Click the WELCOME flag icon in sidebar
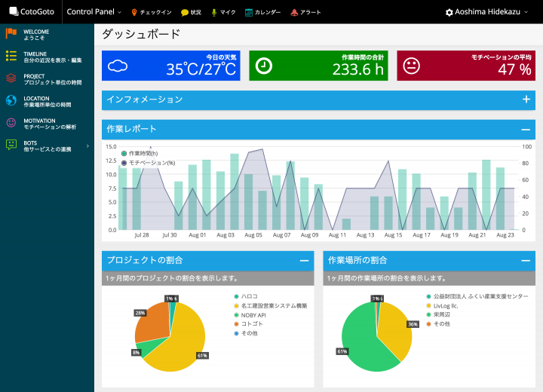Screen dimensions: 543x392 tap(11, 33)
